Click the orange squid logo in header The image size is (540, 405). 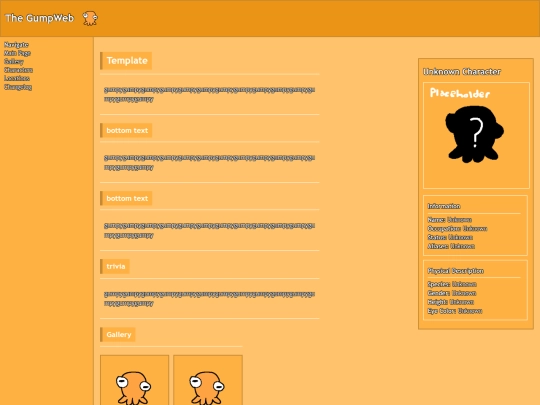tap(90, 18)
